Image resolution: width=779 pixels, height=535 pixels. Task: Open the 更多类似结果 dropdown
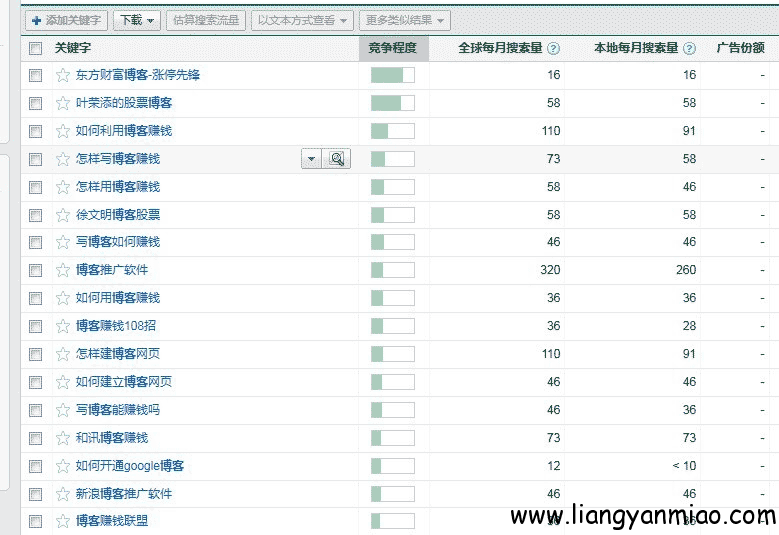click(405, 20)
